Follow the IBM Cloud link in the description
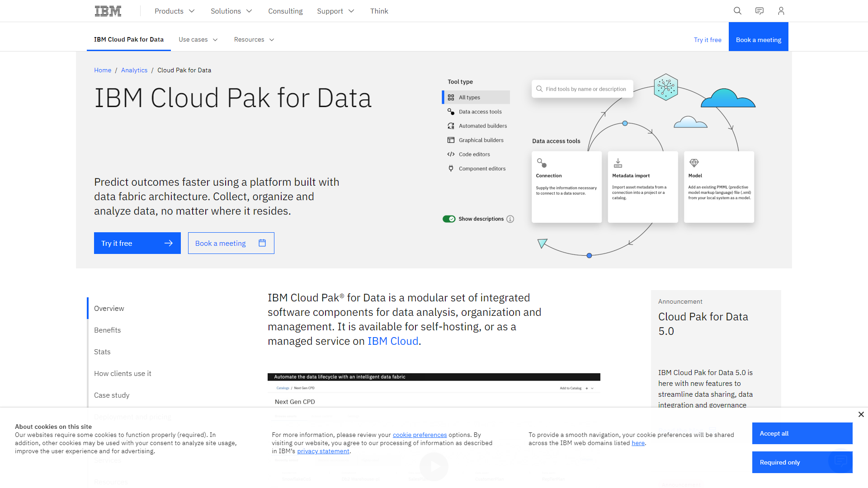This screenshot has height=488, width=868. pyautogui.click(x=392, y=341)
